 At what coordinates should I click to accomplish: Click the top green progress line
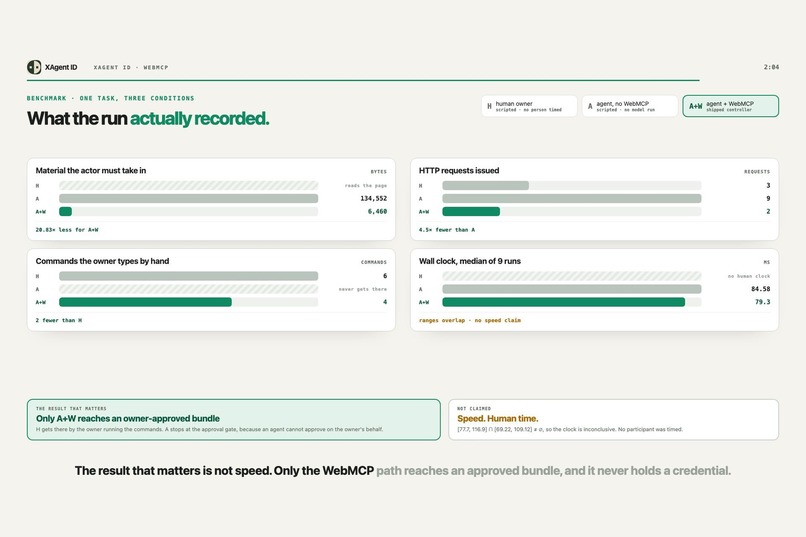click(x=363, y=80)
